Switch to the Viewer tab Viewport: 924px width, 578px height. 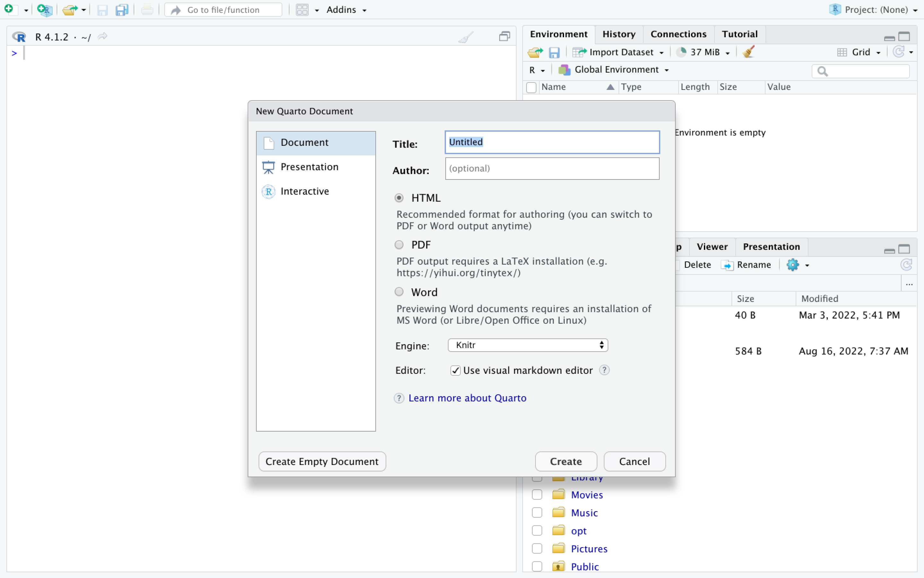coord(712,247)
